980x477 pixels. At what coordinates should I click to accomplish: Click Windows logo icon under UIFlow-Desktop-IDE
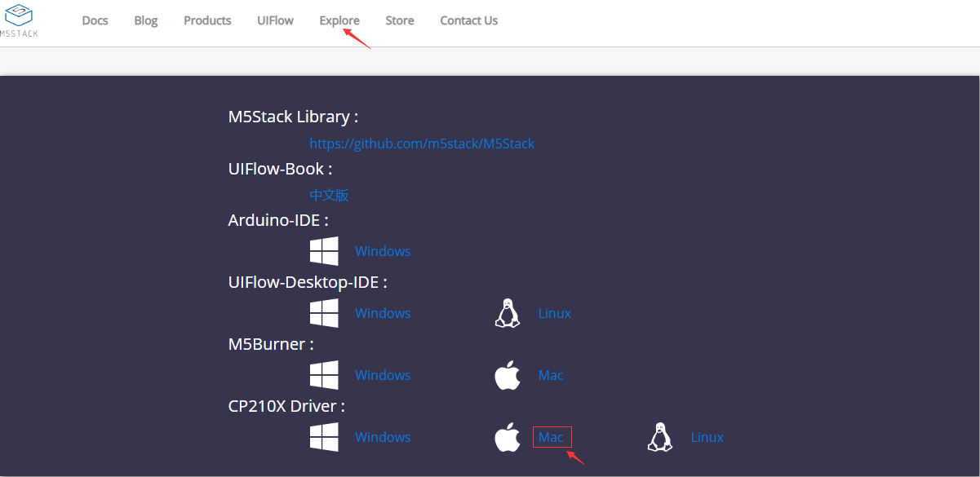(324, 313)
